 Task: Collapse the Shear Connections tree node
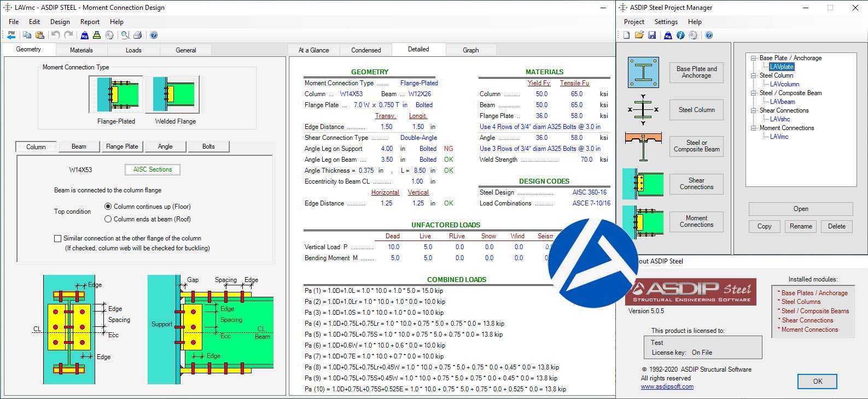(x=753, y=110)
